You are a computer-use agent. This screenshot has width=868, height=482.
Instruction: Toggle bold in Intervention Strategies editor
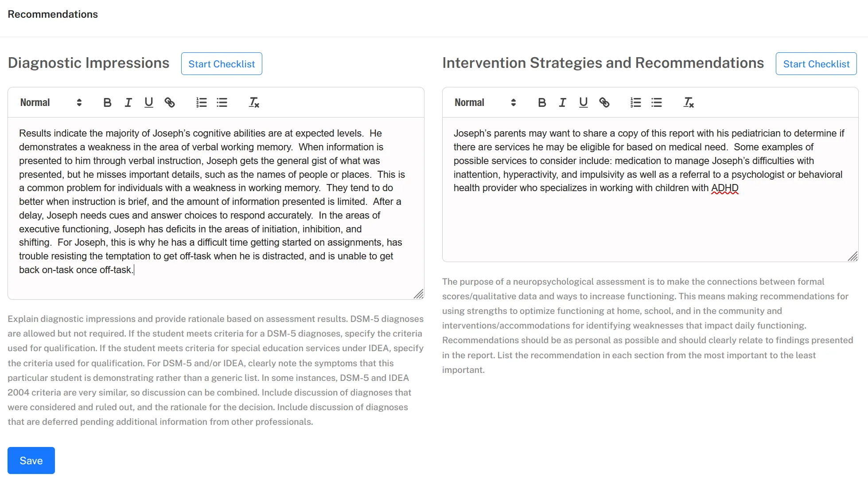pos(542,102)
